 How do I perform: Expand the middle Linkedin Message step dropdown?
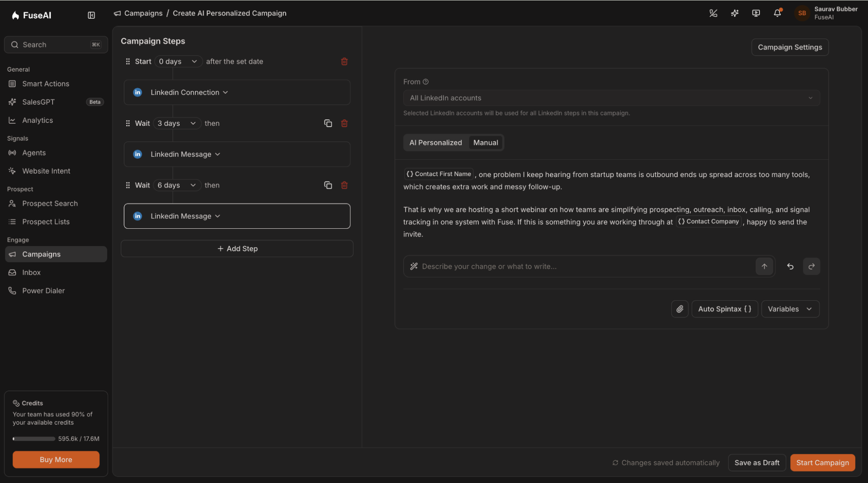(185, 154)
